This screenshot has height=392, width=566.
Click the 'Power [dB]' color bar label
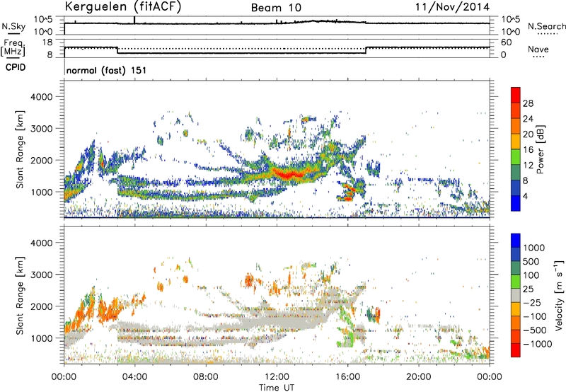pos(540,149)
